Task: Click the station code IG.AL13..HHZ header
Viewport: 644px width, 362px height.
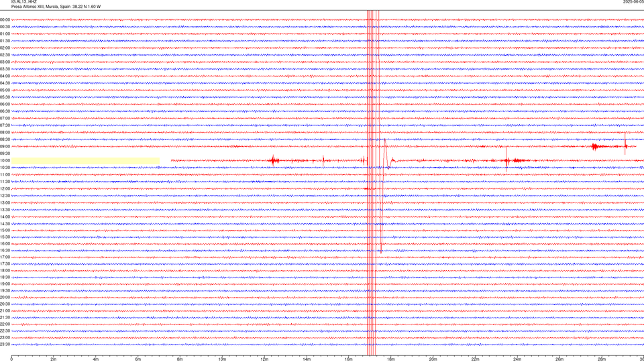Action: coord(24,1)
